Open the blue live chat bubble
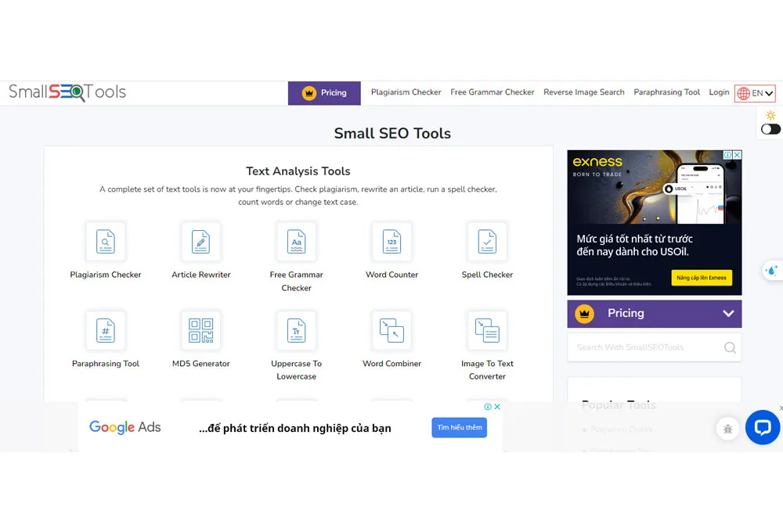This screenshot has width=783, height=532. [x=763, y=427]
